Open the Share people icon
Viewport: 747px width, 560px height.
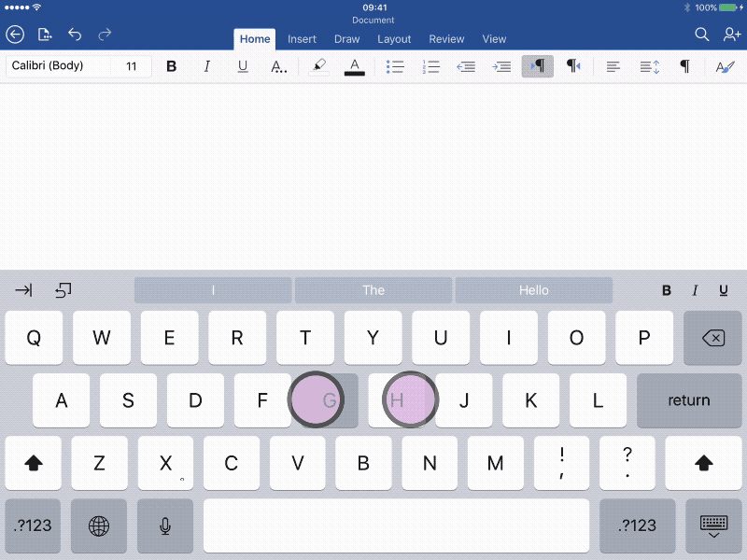[732, 35]
